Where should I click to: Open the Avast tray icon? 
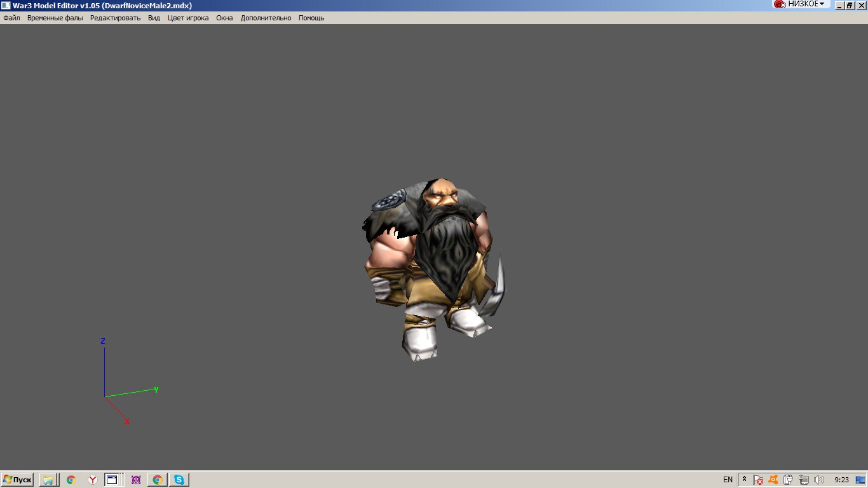pos(773,480)
